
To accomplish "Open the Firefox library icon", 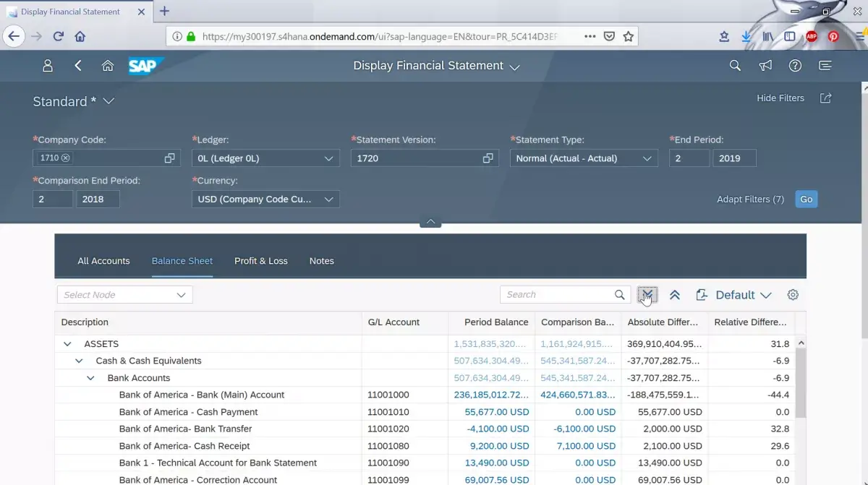I will tap(768, 36).
